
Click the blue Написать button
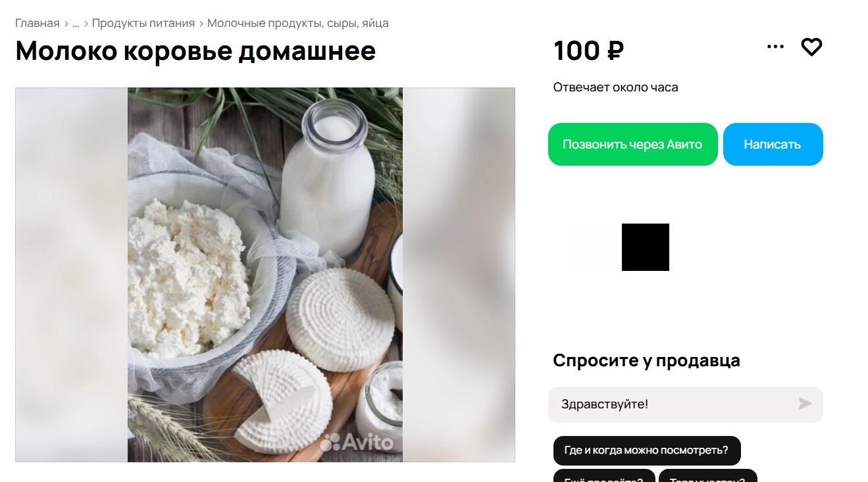click(773, 144)
